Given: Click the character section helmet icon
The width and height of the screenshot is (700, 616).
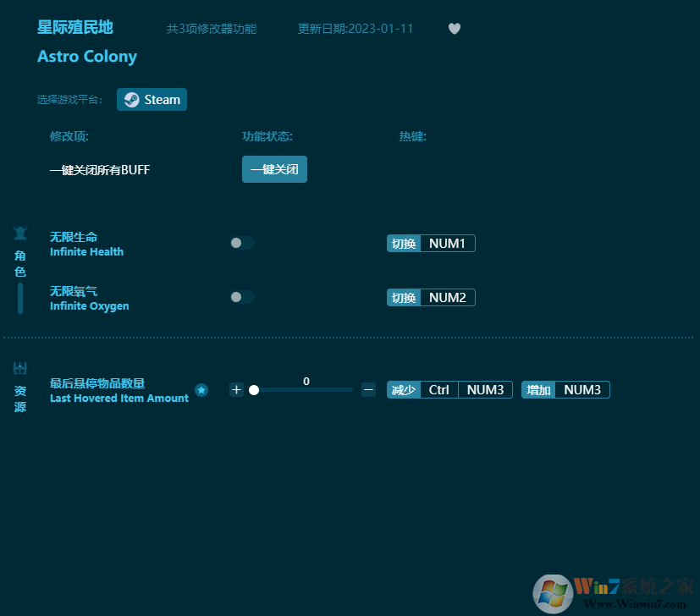Looking at the screenshot, I should tap(20, 233).
